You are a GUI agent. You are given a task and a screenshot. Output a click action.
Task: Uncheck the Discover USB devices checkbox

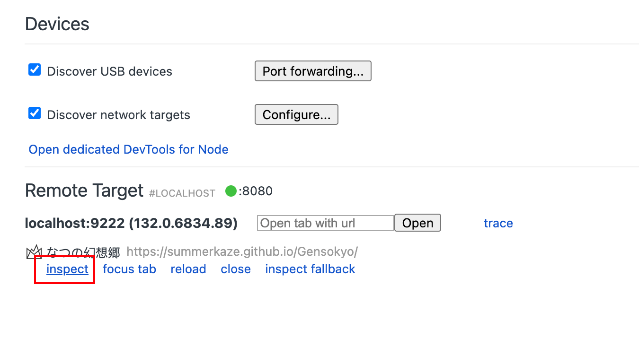coord(35,70)
